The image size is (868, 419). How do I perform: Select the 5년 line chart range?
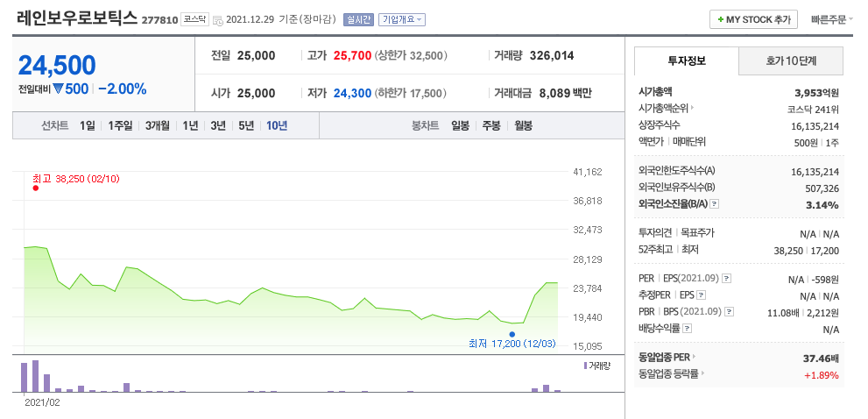(x=246, y=126)
